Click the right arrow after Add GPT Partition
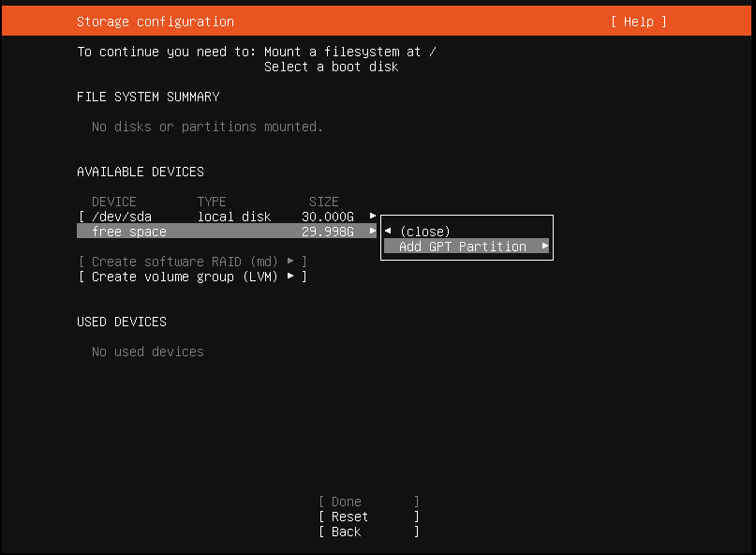Screen dimensions: 756x555 (545, 247)
